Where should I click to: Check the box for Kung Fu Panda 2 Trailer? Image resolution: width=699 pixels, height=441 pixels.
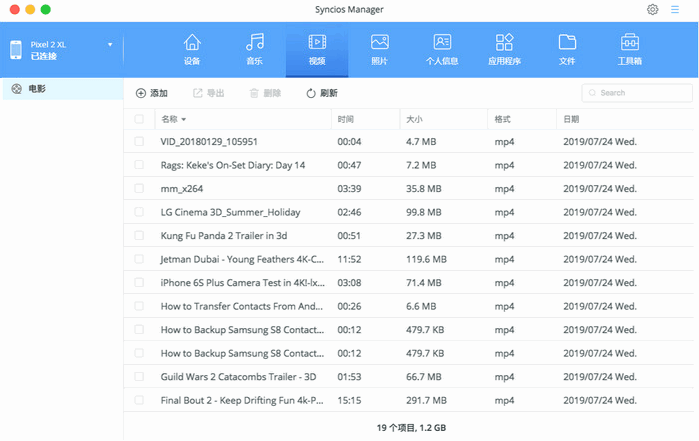click(x=139, y=235)
